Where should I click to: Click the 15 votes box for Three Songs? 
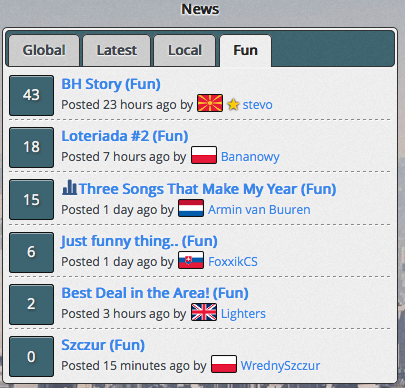click(x=31, y=200)
